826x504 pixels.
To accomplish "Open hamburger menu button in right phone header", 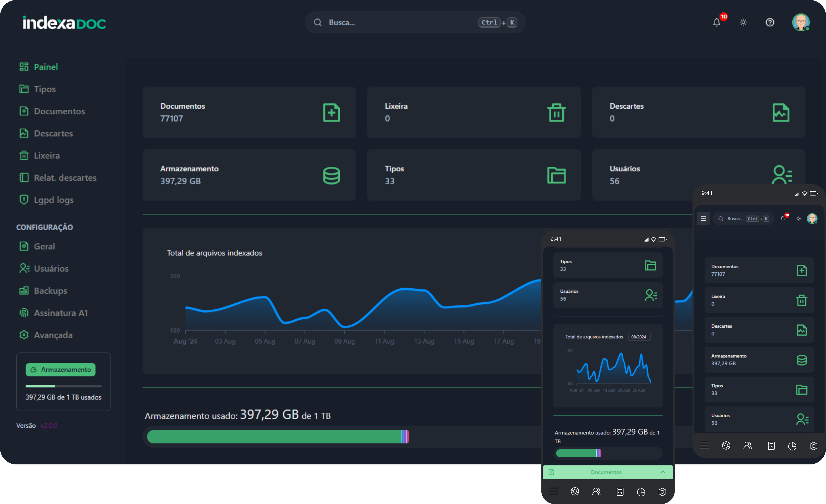I will click(x=703, y=218).
